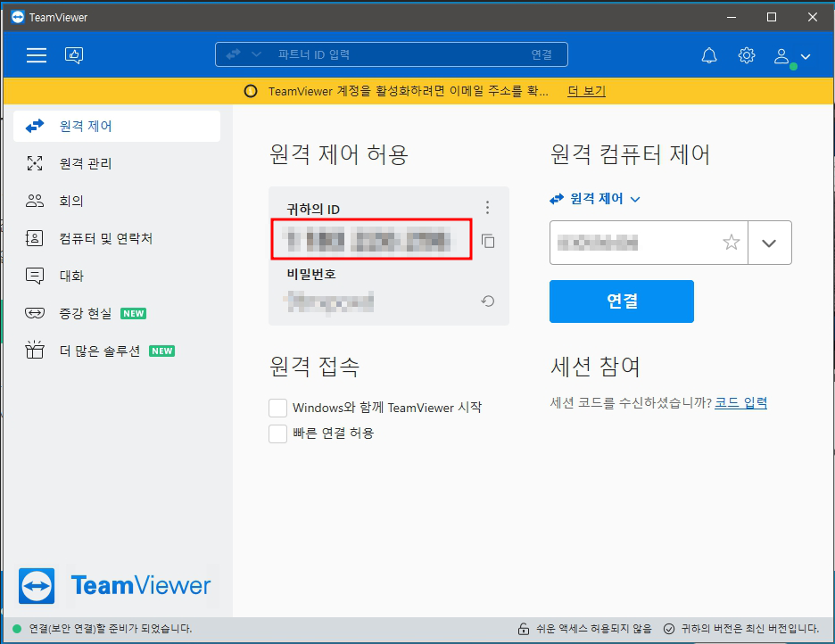
Task: Click the feedback thumbs-up icon
Action: (74, 54)
